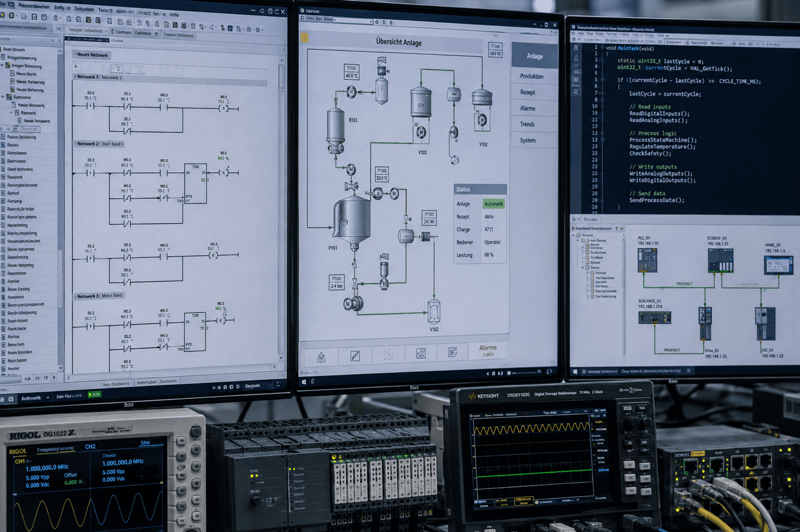Collapse Netzwerk 3: Motor Band header
Image resolution: width=800 pixels, height=532 pixels.
click(75, 296)
